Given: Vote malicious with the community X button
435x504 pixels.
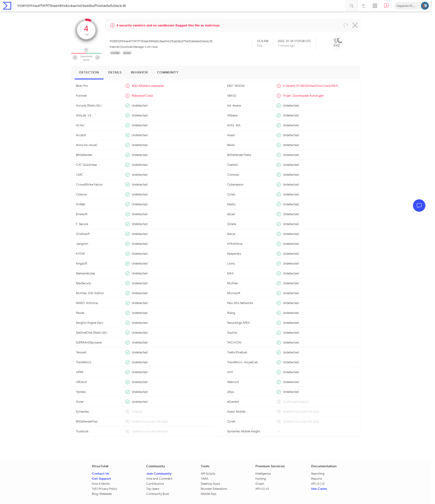Looking at the screenshot, I should pyautogui.click(x=75, y=58).
